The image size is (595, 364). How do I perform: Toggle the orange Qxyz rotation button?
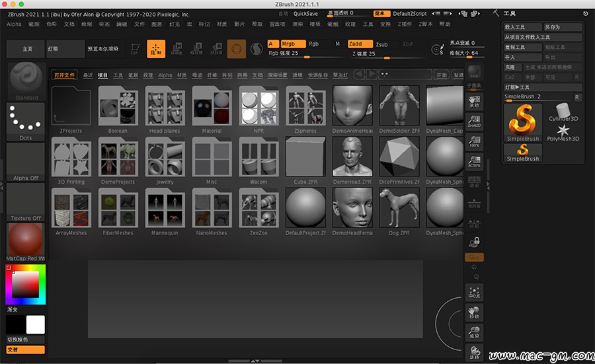pos(474,257)
